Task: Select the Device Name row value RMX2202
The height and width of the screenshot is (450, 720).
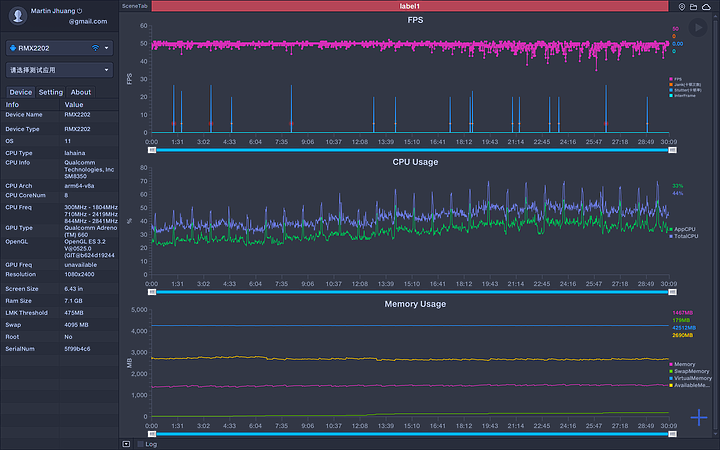Action: pos(77,115)
